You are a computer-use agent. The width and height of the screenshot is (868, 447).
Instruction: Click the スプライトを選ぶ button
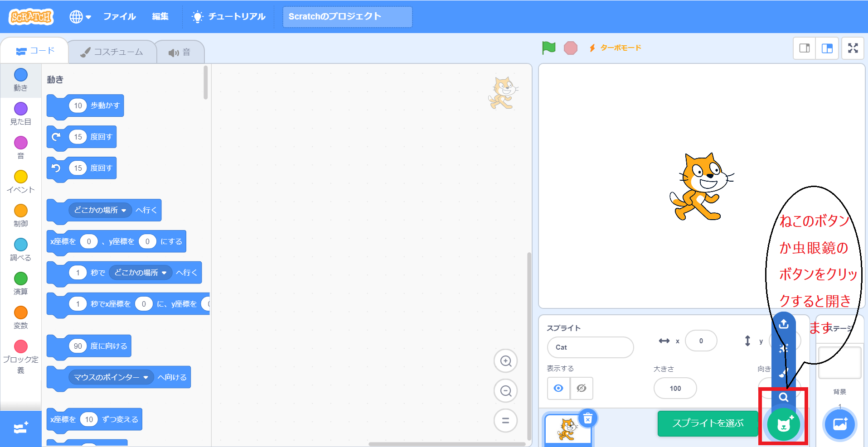(x=708, y=423)
